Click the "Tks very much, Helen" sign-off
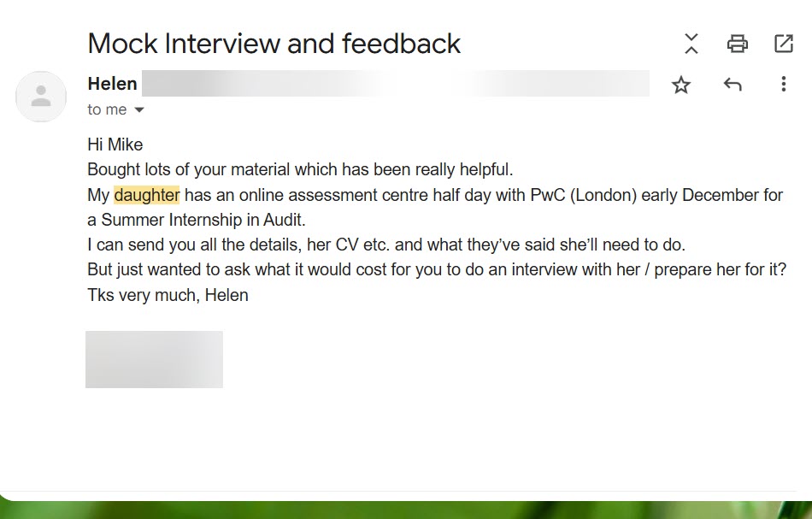Screen dimensions: 812x519 click(x=168, y=295)
